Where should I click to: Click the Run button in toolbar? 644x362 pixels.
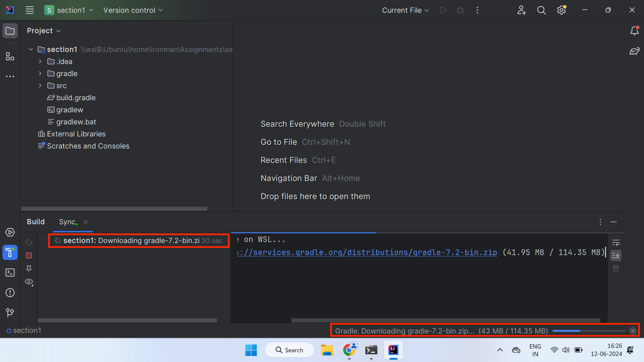point(443,10)
